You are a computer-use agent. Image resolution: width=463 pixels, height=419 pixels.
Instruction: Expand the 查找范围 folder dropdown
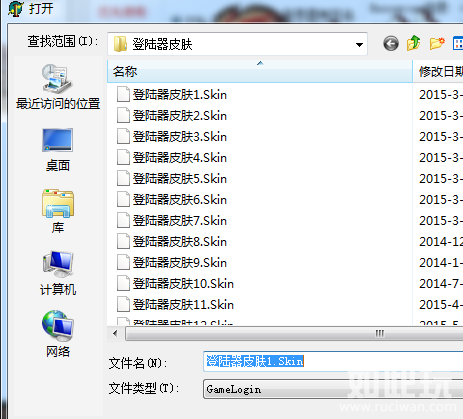tap(359, 44)
